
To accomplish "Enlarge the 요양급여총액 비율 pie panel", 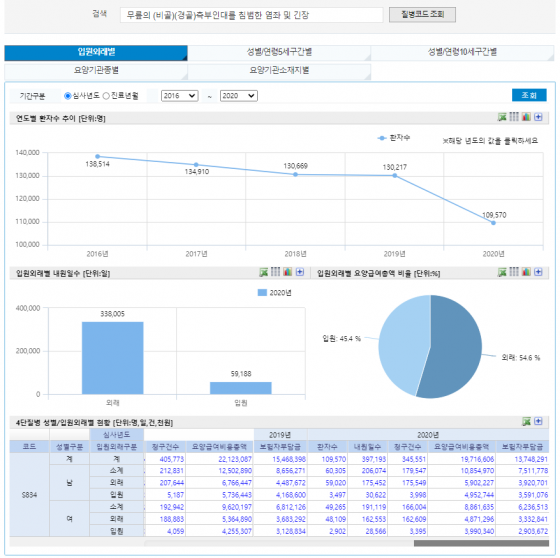I will tap(538, 272).
